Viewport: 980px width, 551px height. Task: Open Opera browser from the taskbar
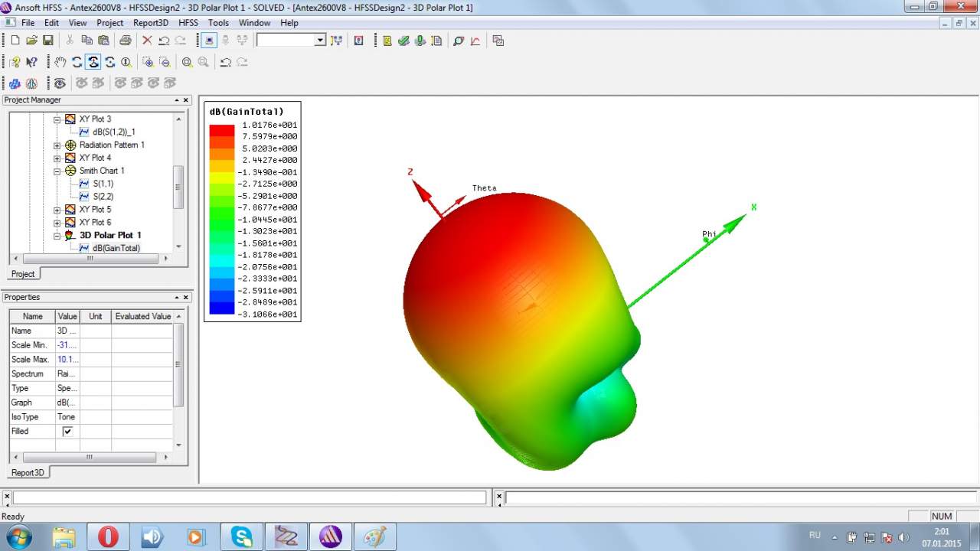click(x=108, y=536)
